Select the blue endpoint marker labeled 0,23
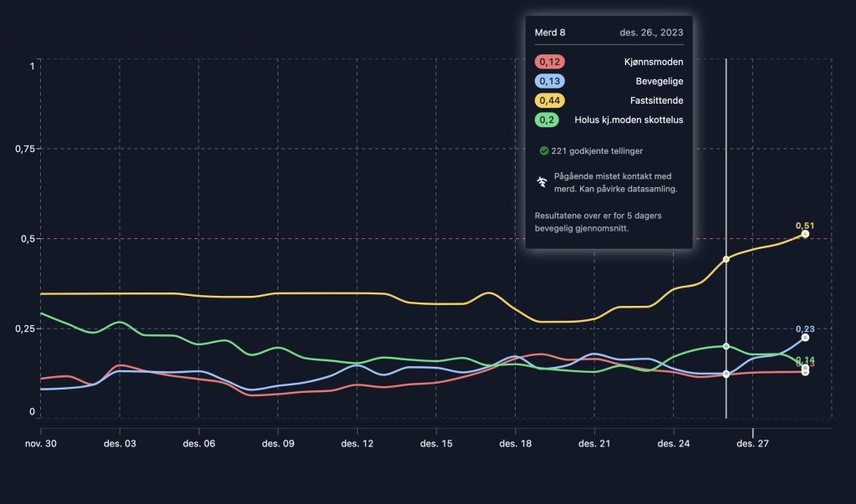The width and height of the screenshot is (856, 504). (805, 337)
